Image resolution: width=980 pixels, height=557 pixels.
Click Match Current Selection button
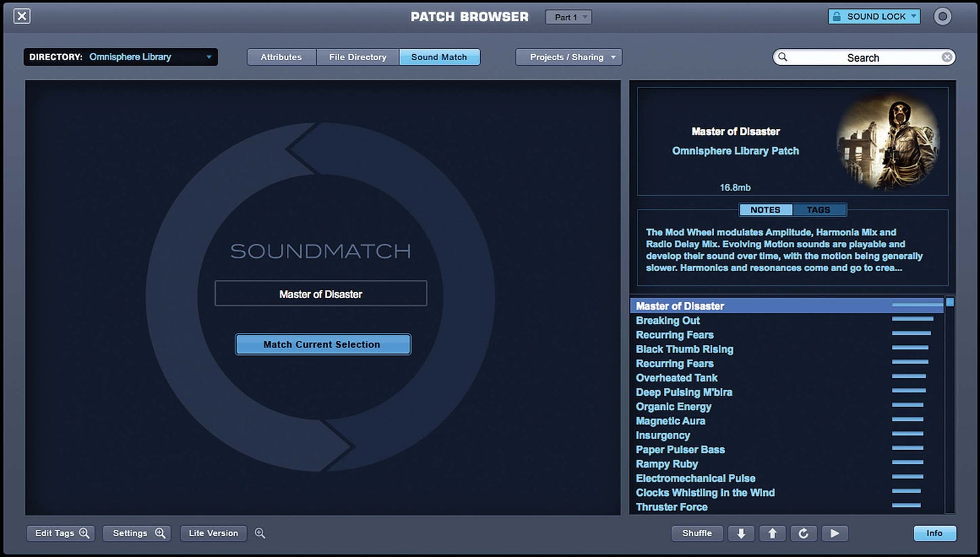click(x=322, y=344)
